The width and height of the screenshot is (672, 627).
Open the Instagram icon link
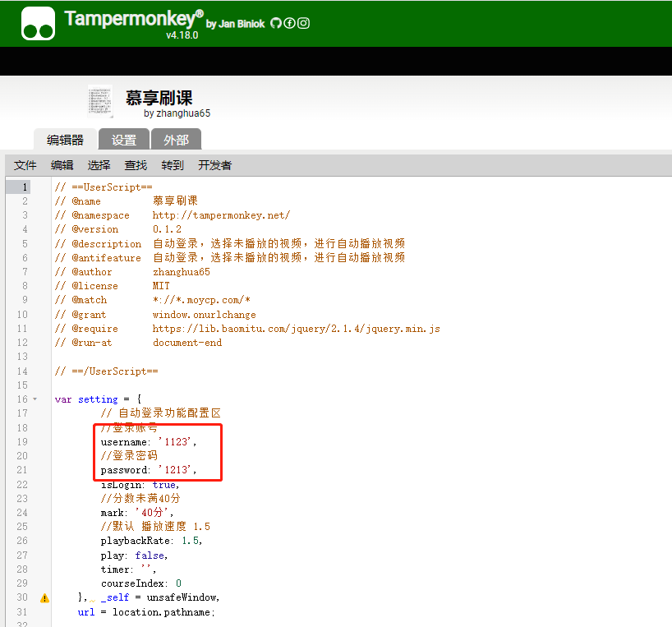303,23
